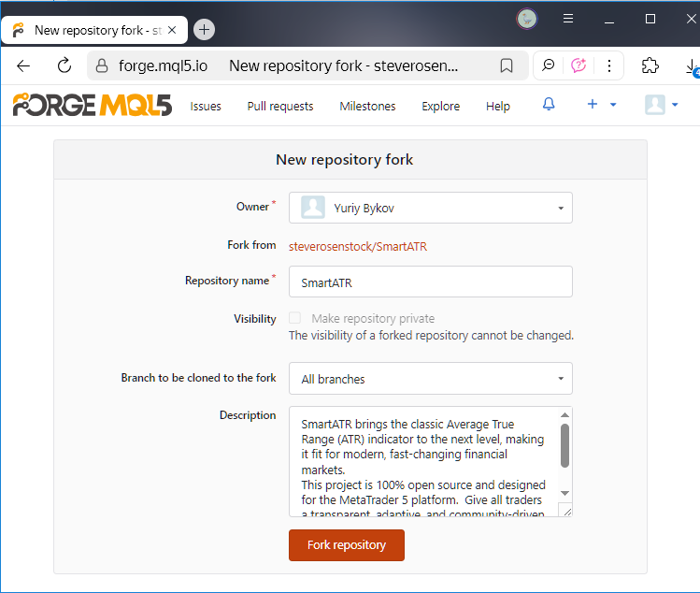Click the description scrollbar thumb
The height and width of the screenshot is (593, 700).
pos(564,445)
